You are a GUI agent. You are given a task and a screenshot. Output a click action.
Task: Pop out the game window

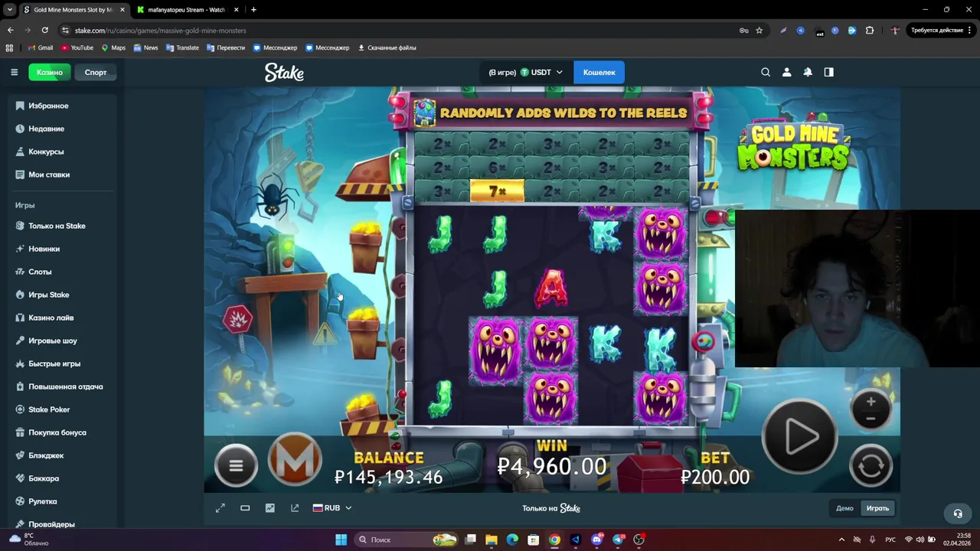(295, 508)
